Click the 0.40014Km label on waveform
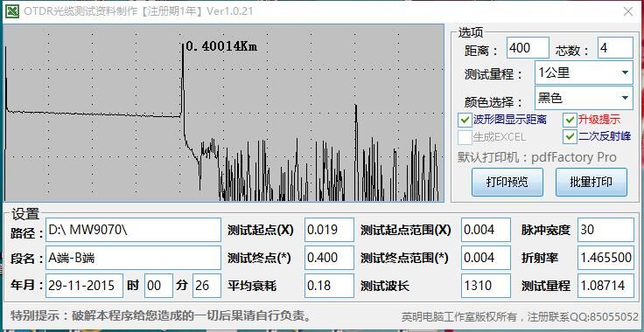644x332 pixels. point(221,46)
